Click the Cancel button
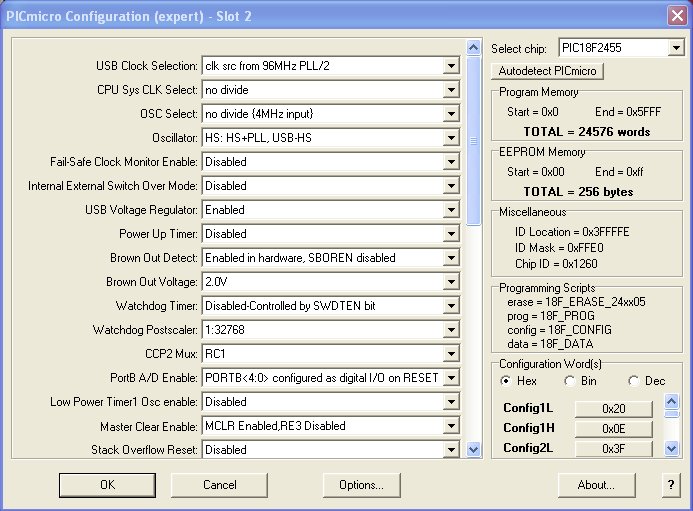The height and width of the screenshot is (511, 693). click(220, 485)
